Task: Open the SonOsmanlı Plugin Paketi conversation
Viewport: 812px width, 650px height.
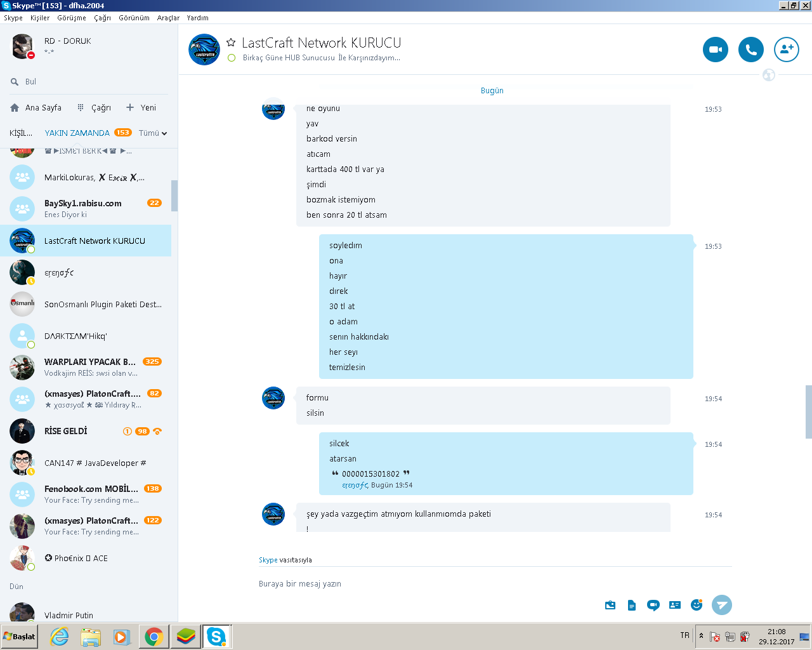Action: (86, 304)
